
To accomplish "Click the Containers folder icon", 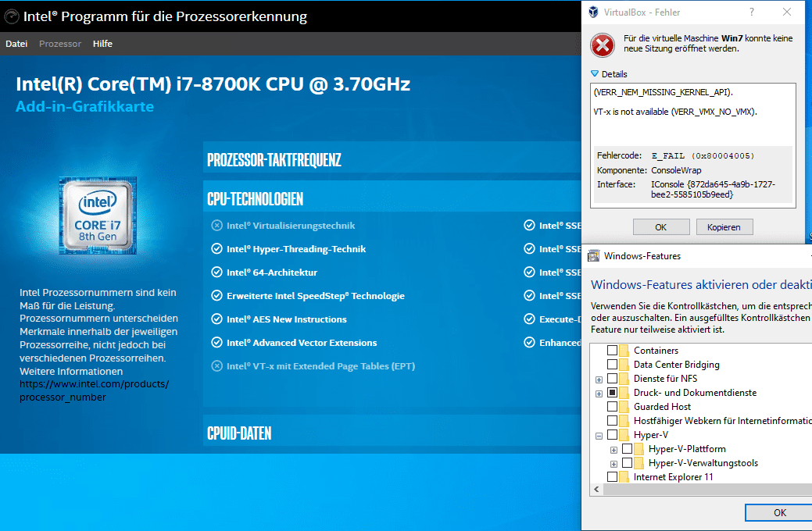I will [624, 351].
